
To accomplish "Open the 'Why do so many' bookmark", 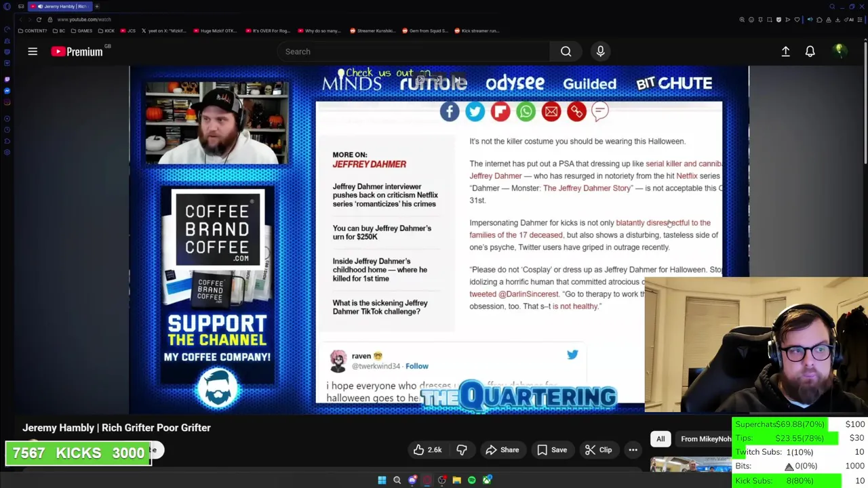I will [319, 30].
